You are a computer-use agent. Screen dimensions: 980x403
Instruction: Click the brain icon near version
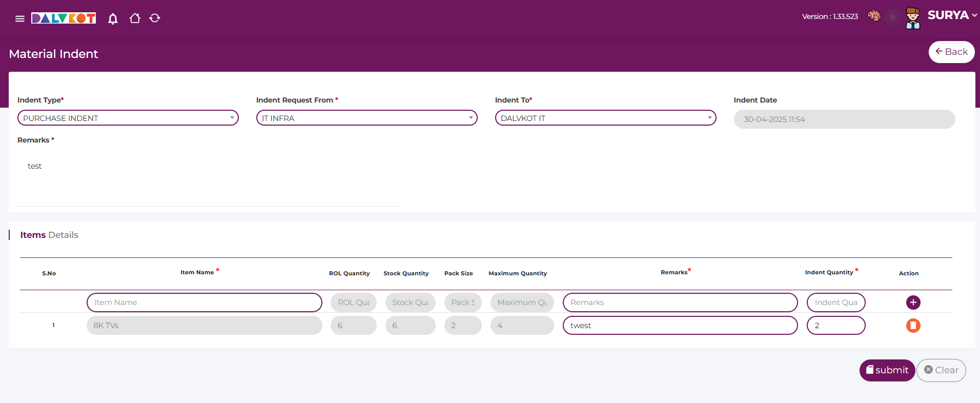pos(874,16)
